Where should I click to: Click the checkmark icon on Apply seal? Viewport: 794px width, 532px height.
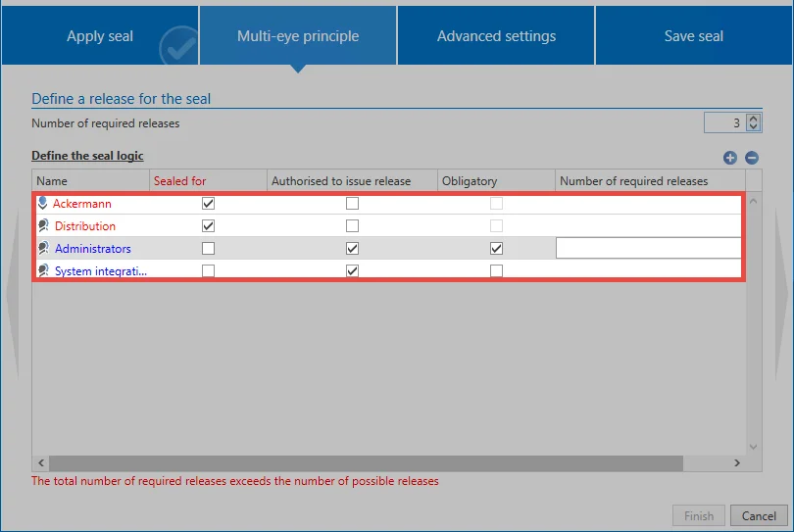click(x=178, y=47)
